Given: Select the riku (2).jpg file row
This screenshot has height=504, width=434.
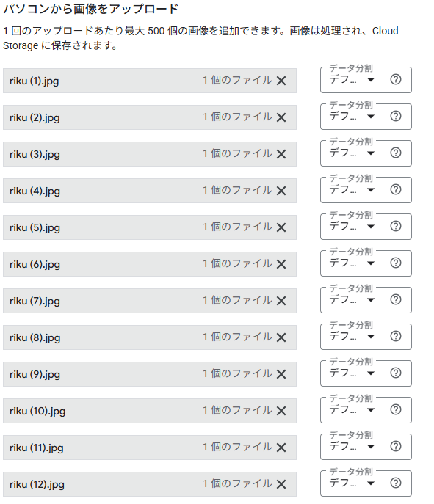Looking at the screenshot, I should pyautogui.click(x=150, y=117).
